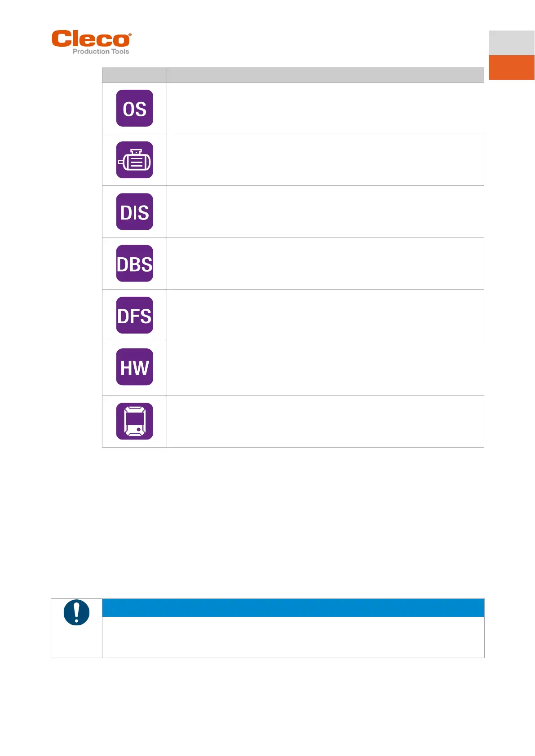This screenshot has width=535, height=756.
Task: Click the gray header cell above the icon column
Action: pos(134,75)
